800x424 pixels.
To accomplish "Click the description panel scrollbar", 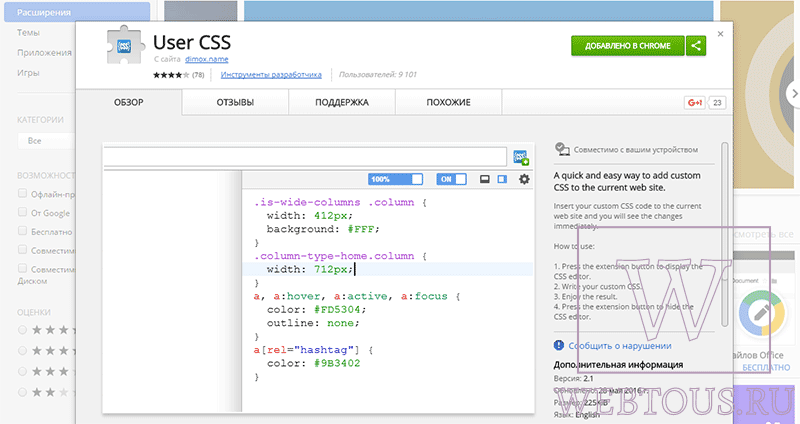I will (724, 234).
